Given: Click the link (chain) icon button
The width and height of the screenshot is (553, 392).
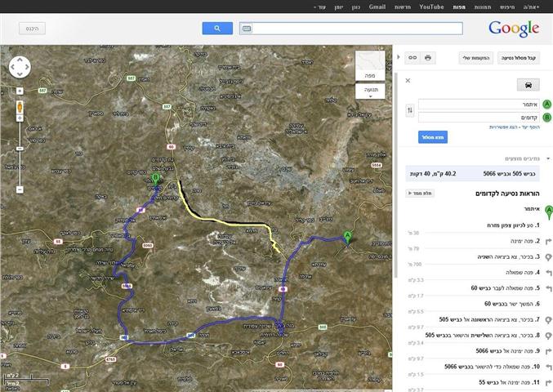Looking at the screenshot, I should point(413,58).
